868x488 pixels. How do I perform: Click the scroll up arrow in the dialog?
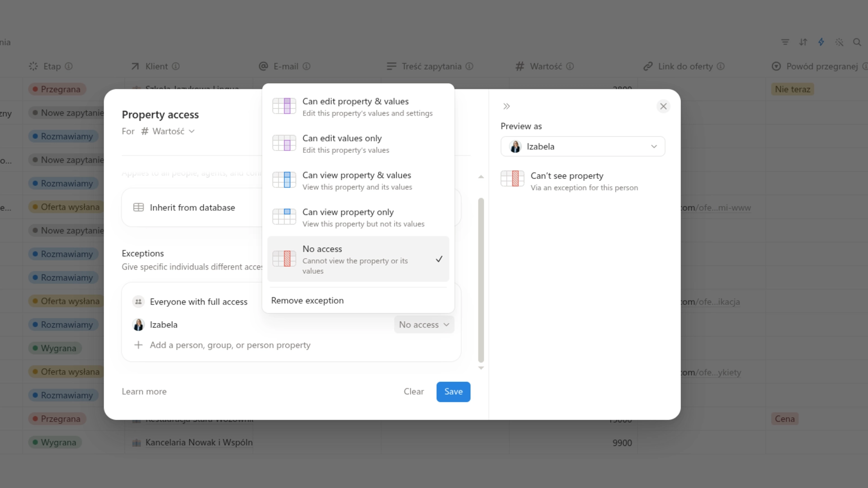click(481, 177)
